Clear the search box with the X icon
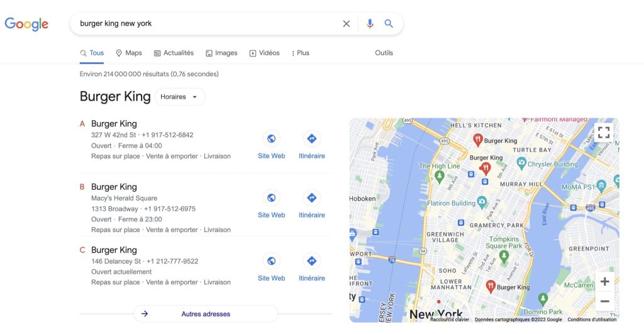The height and width of the screenshot is (334, 644). point(347,24)
